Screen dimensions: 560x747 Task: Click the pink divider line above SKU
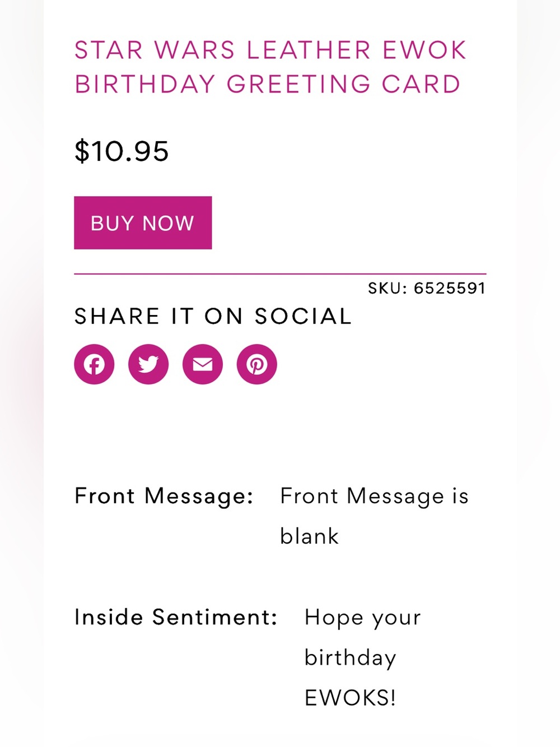tap(280, 274)
